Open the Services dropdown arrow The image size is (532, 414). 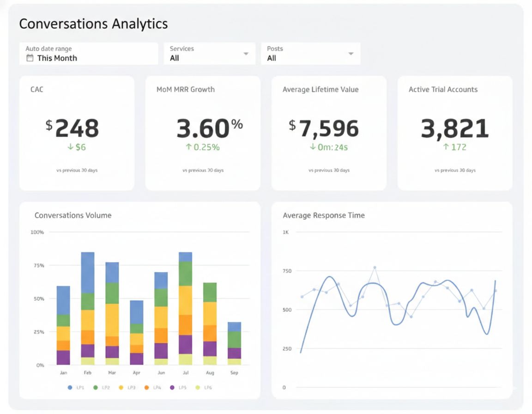point(246,54)
